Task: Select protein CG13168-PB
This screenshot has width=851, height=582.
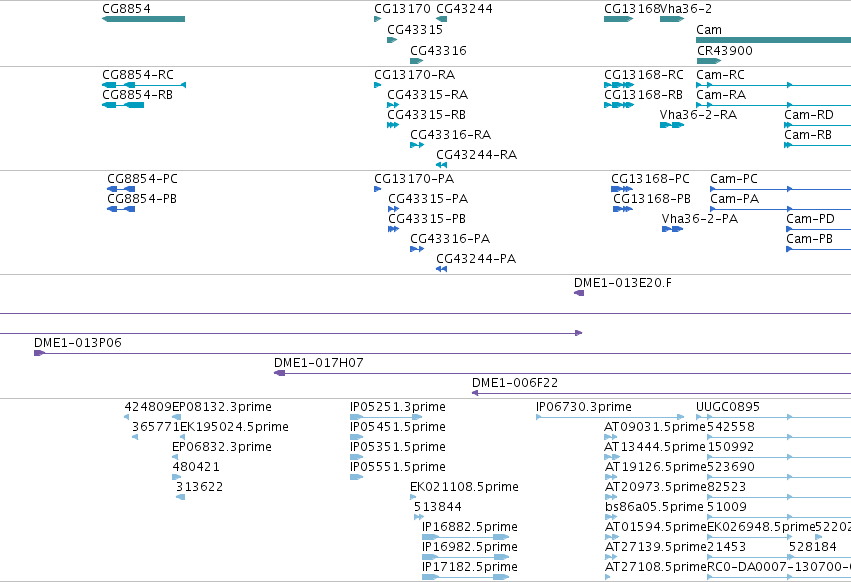Action: pyautogui.click(x=652, y=199)
